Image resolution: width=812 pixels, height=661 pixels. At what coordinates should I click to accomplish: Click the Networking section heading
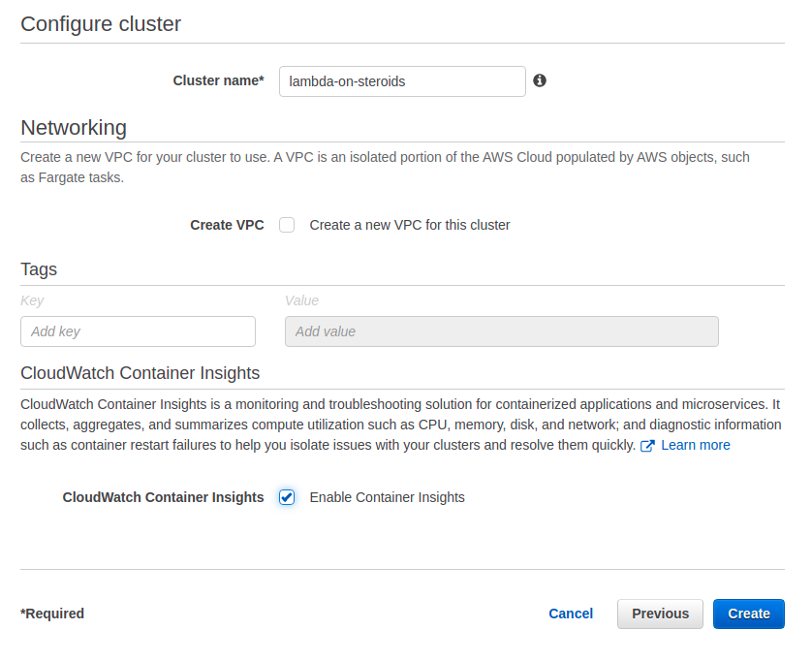(x=74, y=128)
